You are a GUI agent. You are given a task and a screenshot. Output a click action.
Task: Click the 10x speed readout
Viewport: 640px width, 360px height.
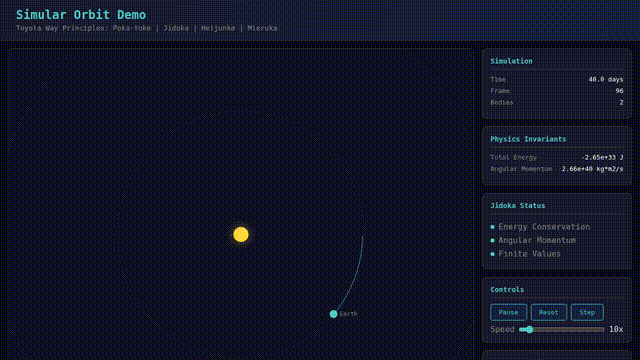[x=616, y=329]
